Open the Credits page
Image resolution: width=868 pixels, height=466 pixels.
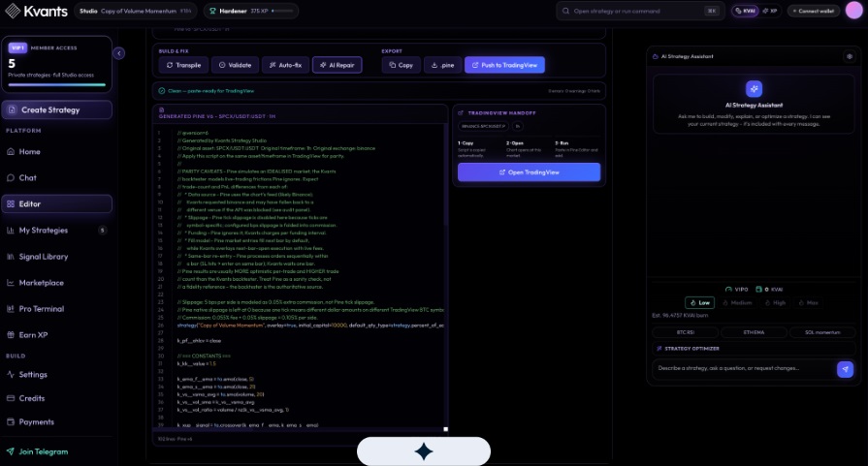point(56,398)
